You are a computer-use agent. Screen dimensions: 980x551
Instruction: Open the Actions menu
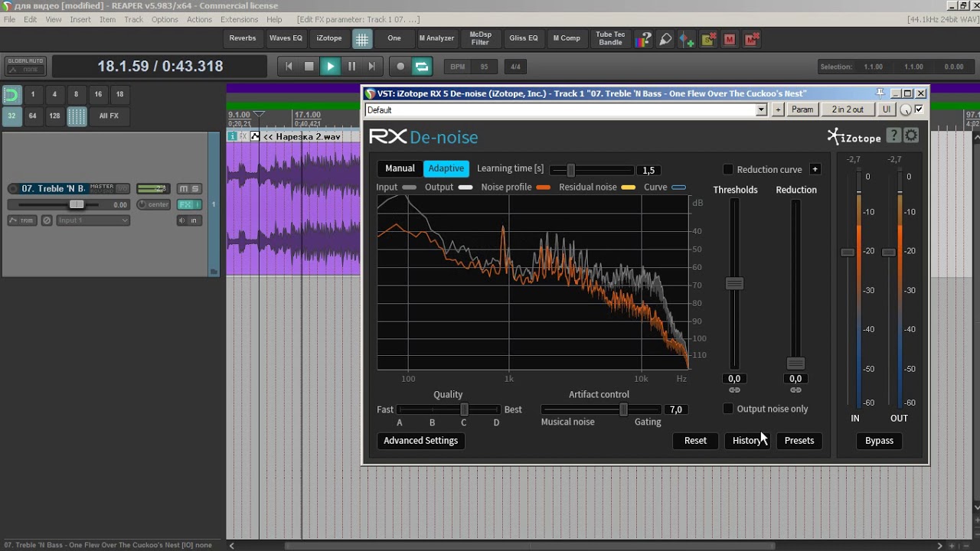tap(199, 19)
